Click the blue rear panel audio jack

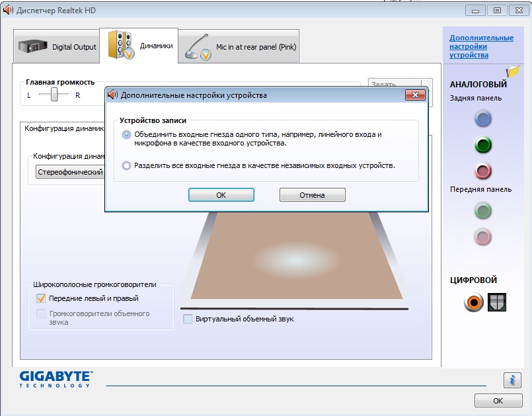click(483, 119)
